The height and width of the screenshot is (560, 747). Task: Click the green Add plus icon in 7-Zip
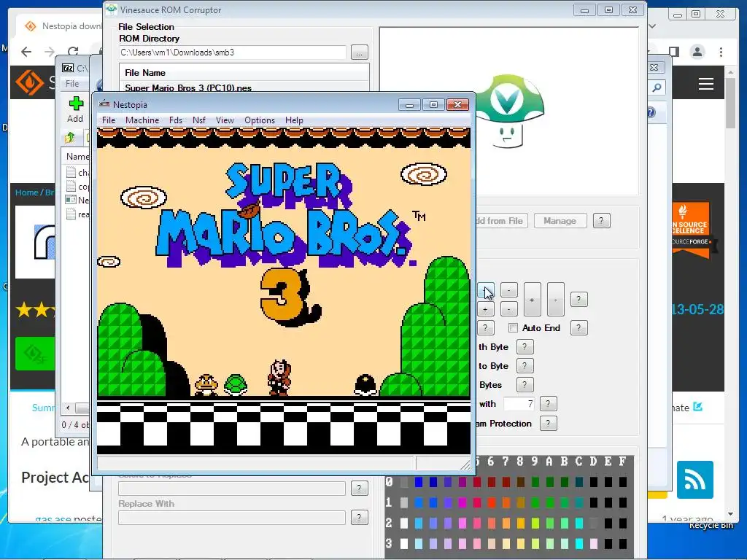(x=76, y=104)
